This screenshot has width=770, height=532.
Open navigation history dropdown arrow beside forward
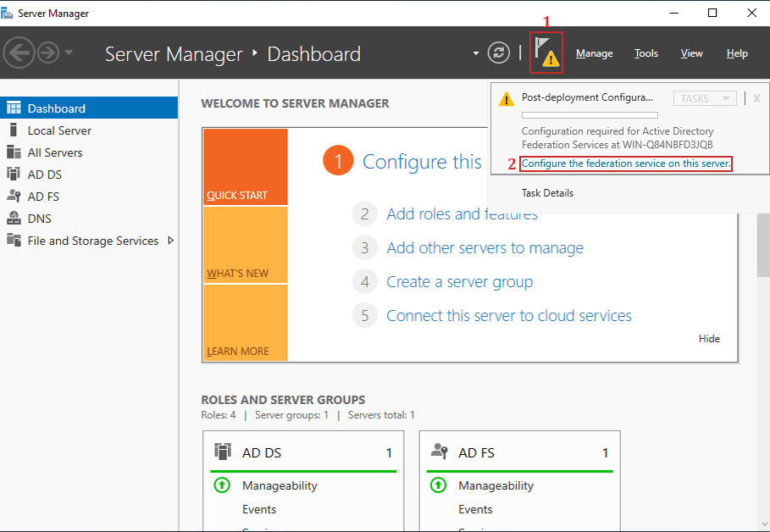69,52
